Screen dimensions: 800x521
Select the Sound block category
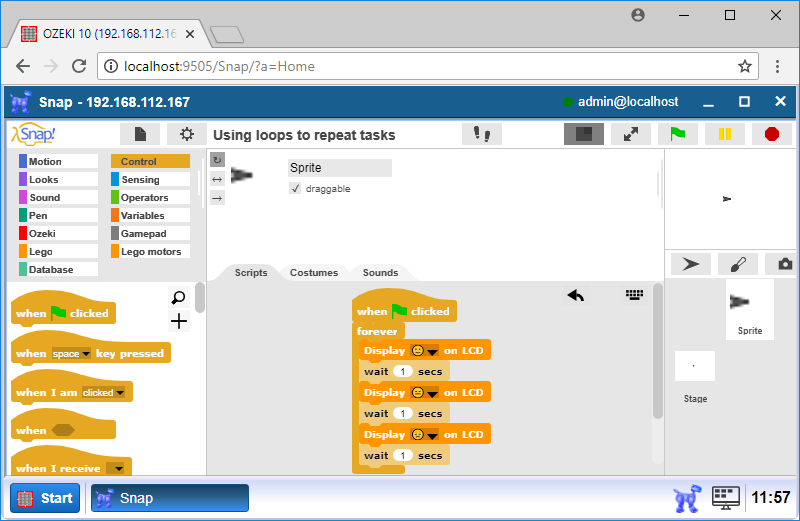(x=58, y=197)
